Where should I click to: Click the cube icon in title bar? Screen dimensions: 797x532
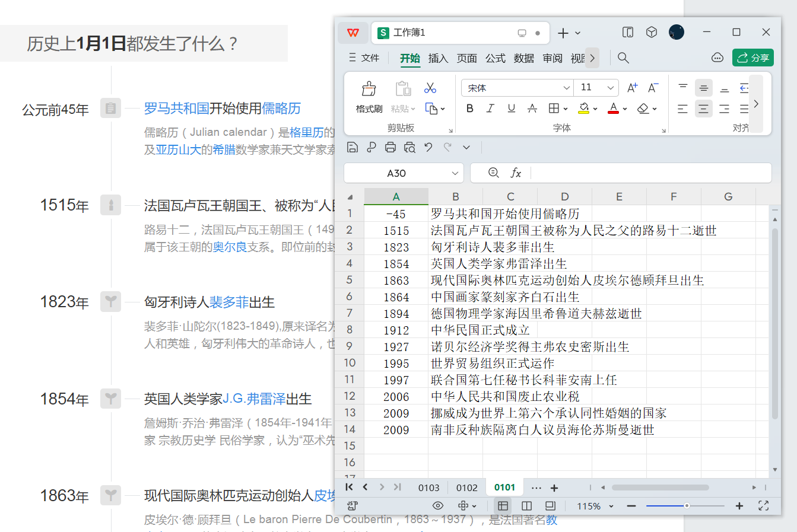[652, 32]
